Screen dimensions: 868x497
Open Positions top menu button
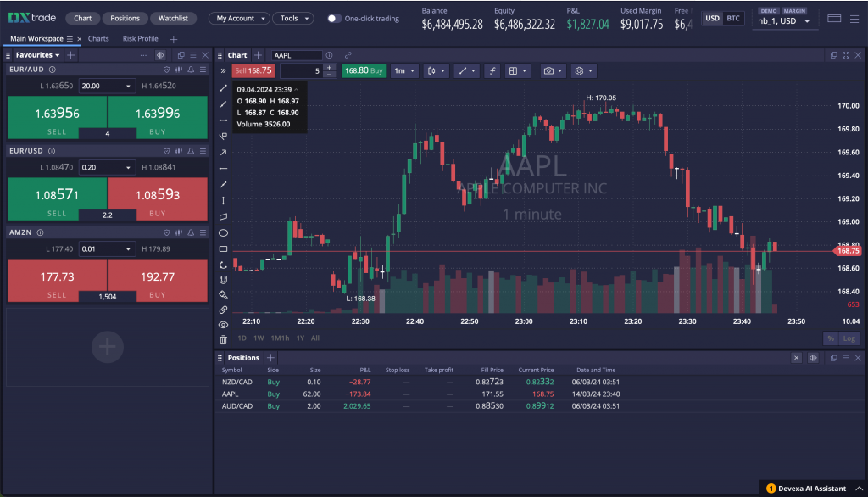(x=125, y=19)
